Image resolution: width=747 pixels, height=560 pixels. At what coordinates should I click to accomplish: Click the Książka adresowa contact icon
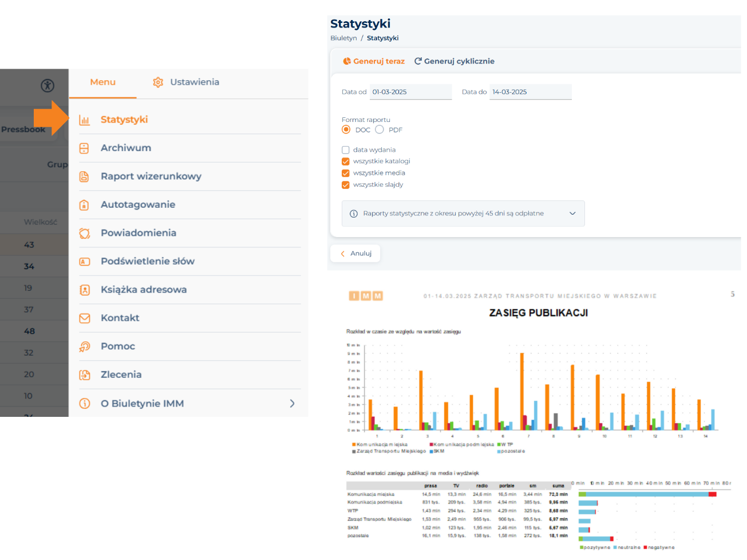click(x=84, y=290)
